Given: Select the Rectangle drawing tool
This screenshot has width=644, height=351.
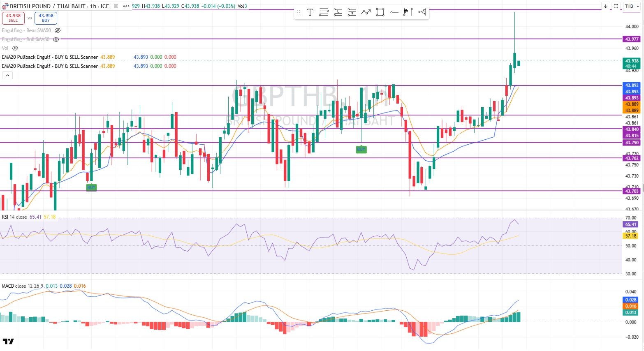Looking at the screenshot, I should [380, 12].
